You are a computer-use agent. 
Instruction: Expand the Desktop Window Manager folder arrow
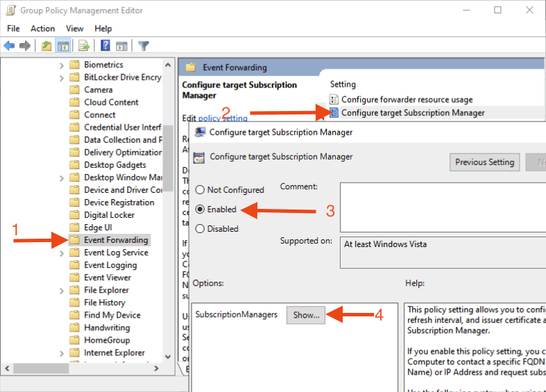click(x=62, y=178)
